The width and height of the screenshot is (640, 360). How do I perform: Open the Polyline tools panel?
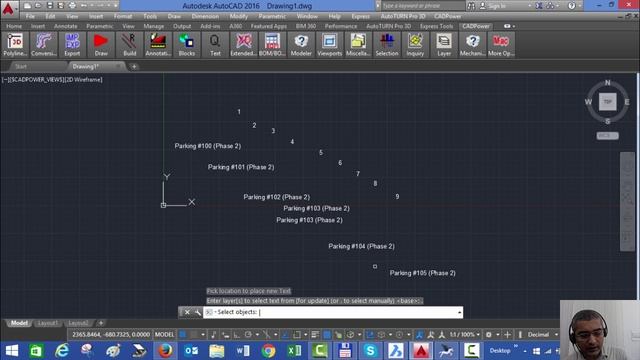[15, 45]
